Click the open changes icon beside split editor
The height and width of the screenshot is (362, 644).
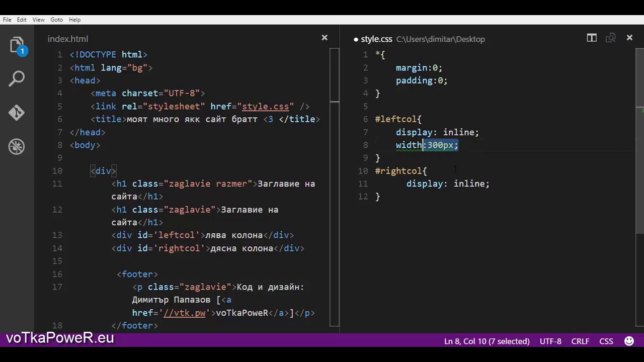[x=611, y=38]
